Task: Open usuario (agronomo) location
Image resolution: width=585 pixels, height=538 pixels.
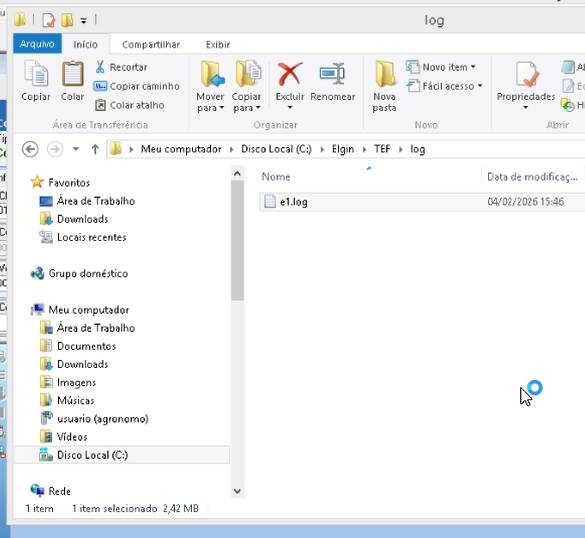Action: pyautogui.click(x=103, y=419)
